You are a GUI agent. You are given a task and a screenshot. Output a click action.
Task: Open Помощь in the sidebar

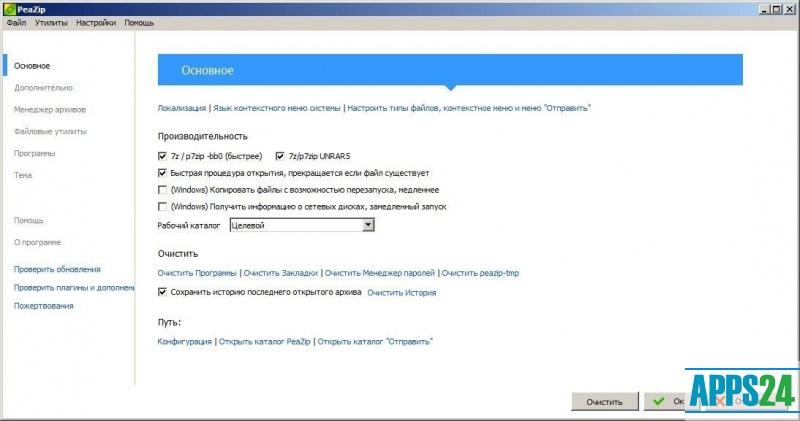click(29, 220)
